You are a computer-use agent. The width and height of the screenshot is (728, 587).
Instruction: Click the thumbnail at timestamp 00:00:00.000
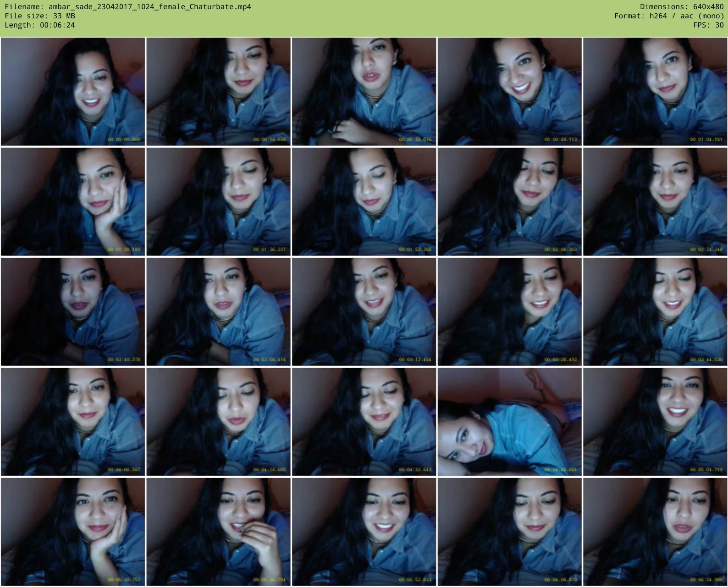(73, 92)
